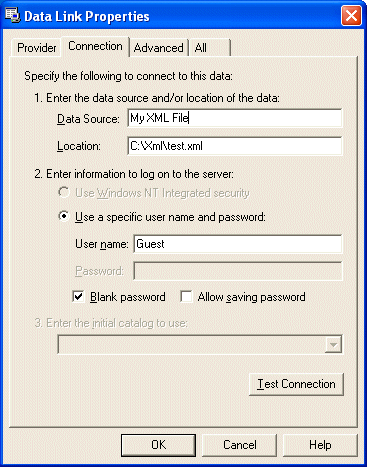Focus the Location text box
Image resolution: width=367 pixels, height=467 pixels.
coord(235,146)
